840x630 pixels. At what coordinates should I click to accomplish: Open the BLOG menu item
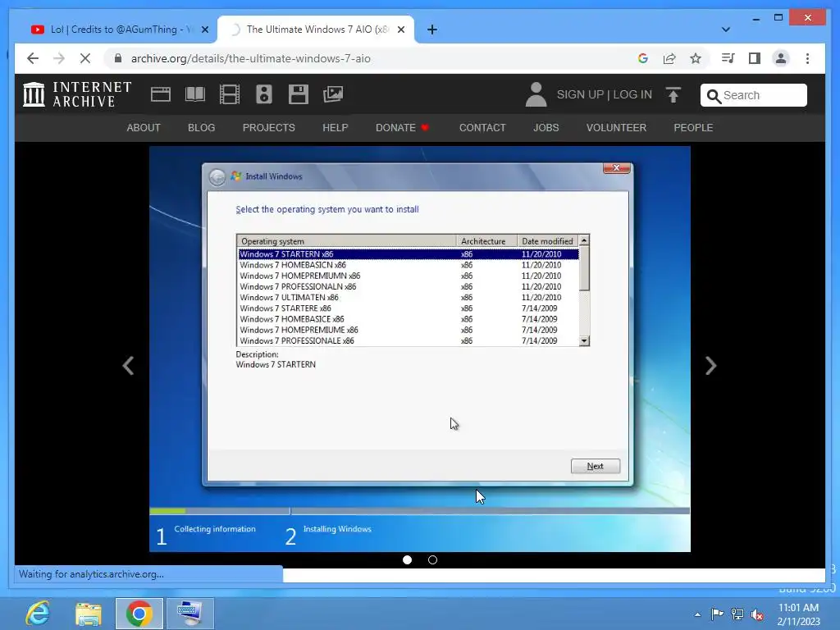pyautogui.click(x=202, y=127)
